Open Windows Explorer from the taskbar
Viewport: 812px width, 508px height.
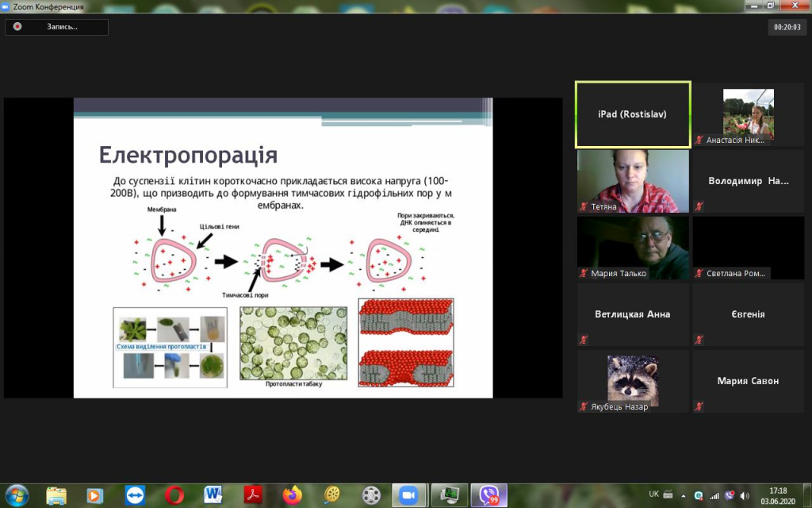click(x=56, y=495)
